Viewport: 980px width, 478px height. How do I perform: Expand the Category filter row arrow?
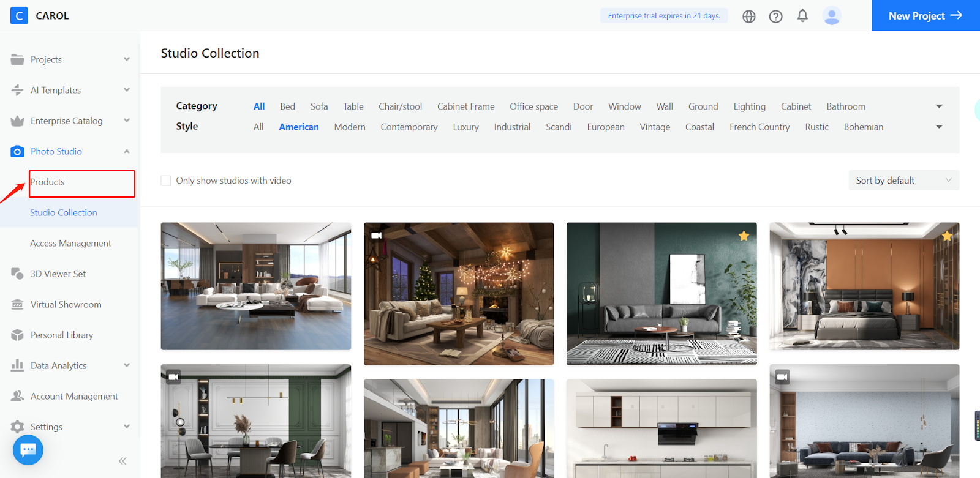tap(939, 106)
